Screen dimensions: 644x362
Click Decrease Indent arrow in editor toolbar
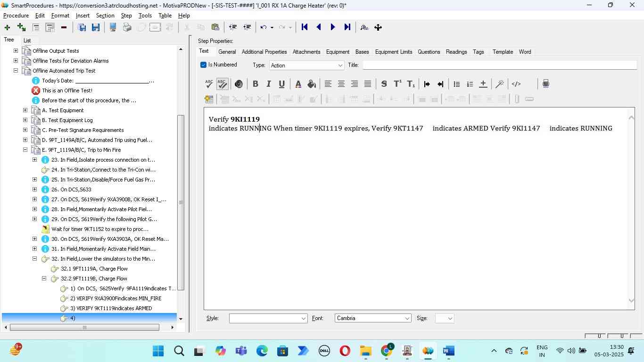point(440,84)
